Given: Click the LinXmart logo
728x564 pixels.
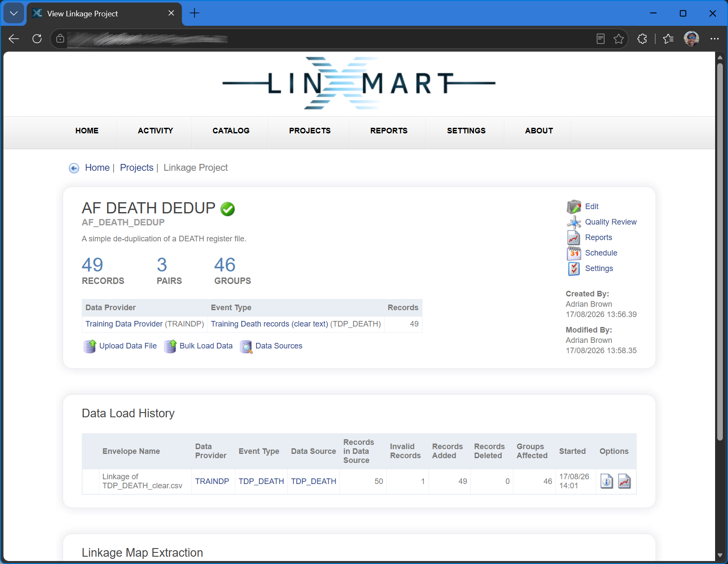Looking at the screenshot, I should click(359, 83).
